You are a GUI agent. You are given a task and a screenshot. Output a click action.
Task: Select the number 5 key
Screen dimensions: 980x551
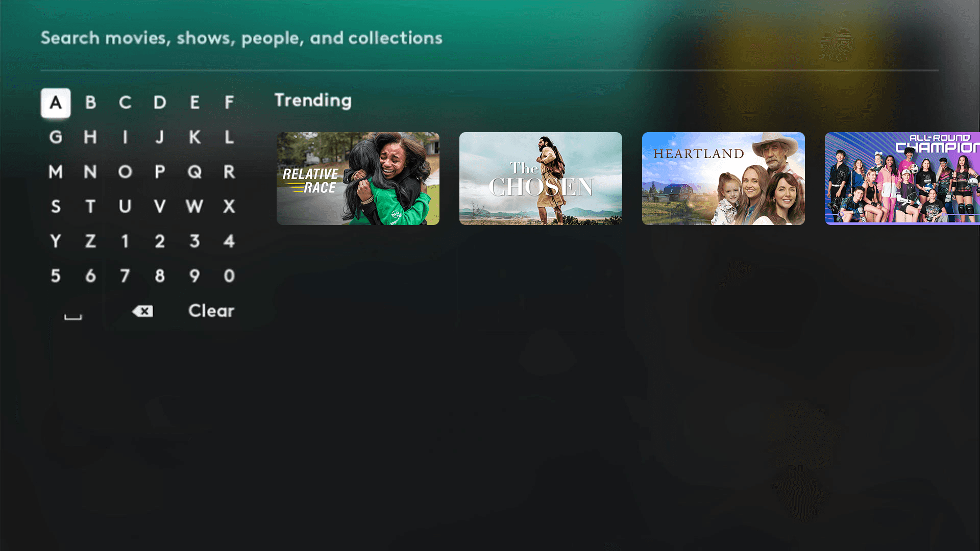tap(56, 277)
